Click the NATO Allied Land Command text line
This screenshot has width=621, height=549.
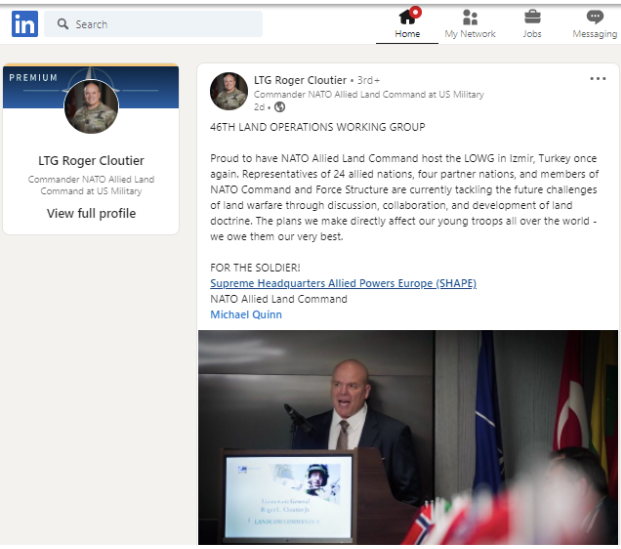[x=279, y=299]
